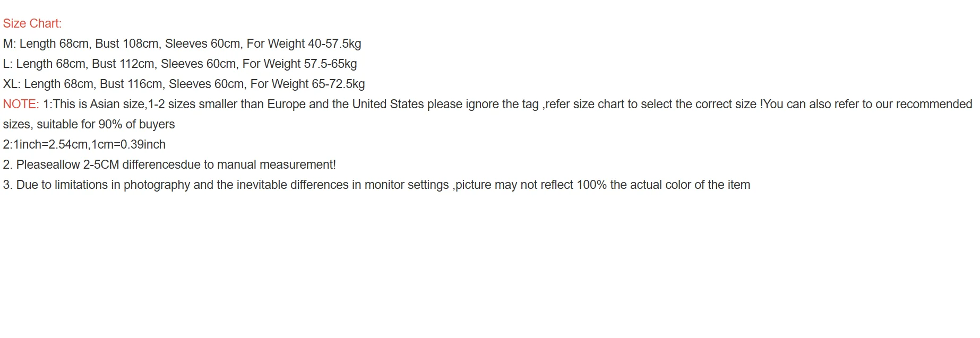Click "Bust 108cm" in the M size row
The image size is (980, 338).
[x=127, y=44]
